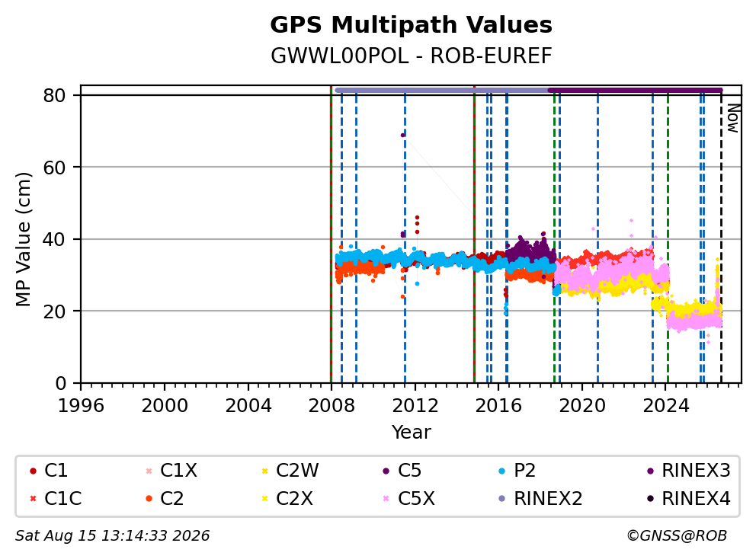This screenshot has height=559, width=756.
Task: Click the C5 legend entry
Action: [x=402, y=471]
